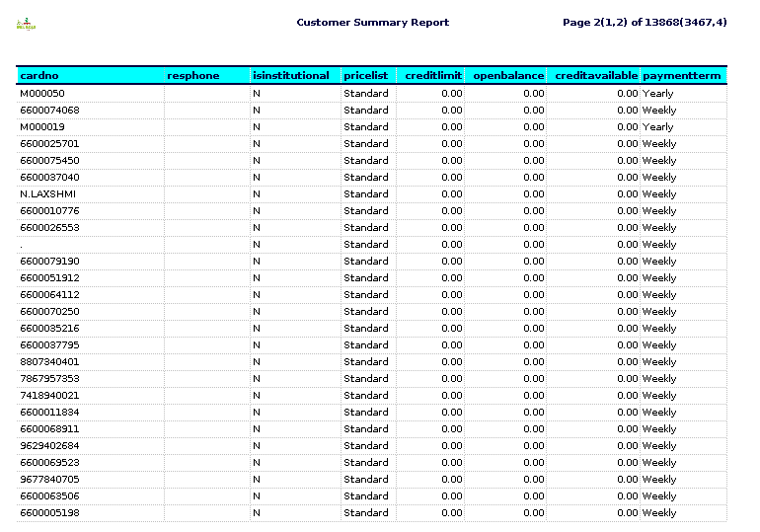Select card number 6600074068

49,110
